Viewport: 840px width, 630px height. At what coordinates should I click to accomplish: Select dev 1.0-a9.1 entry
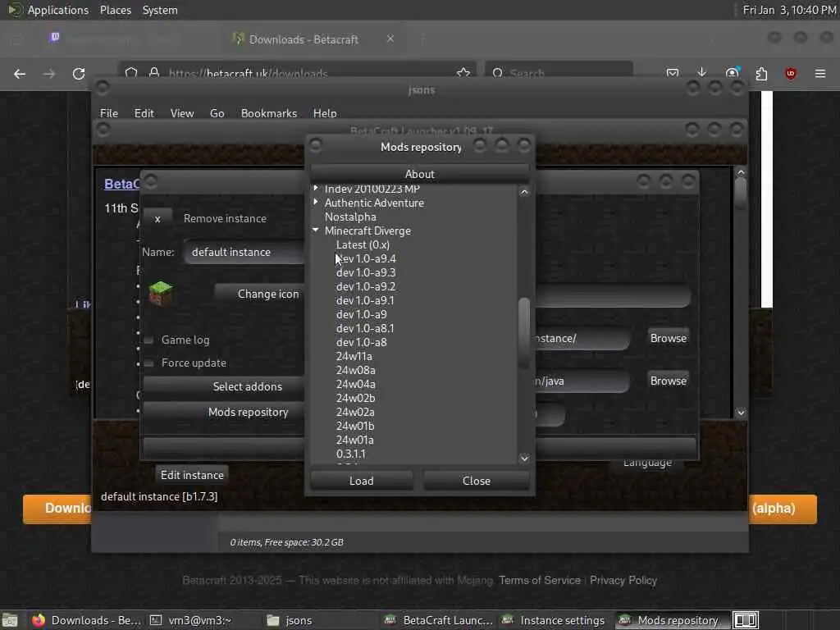[x=365, y=300]
